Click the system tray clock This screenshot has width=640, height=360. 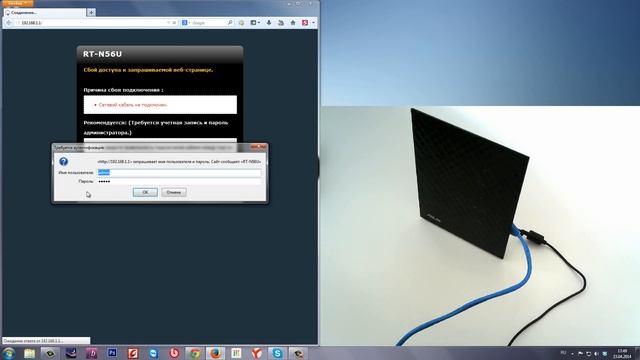click(622, 353)
